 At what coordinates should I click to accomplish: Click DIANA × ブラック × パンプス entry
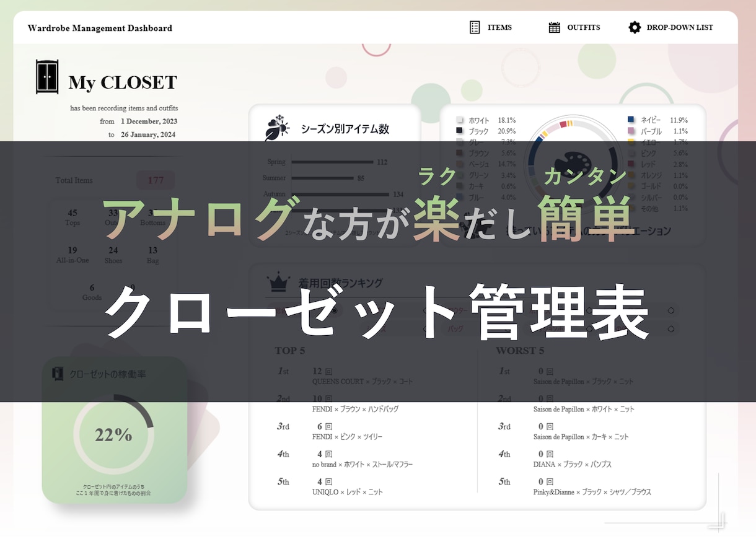click(x=573, y=464)
